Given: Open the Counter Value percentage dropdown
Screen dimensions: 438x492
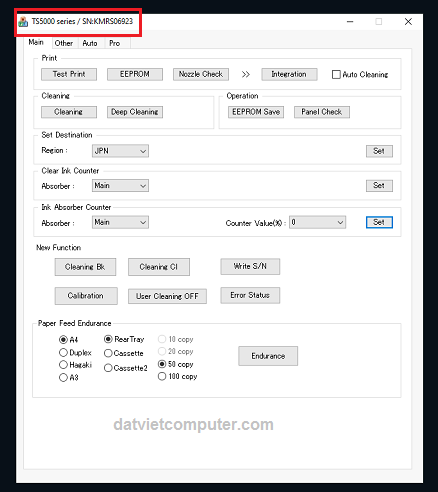Looking at the screenshot, I should 317,222.
